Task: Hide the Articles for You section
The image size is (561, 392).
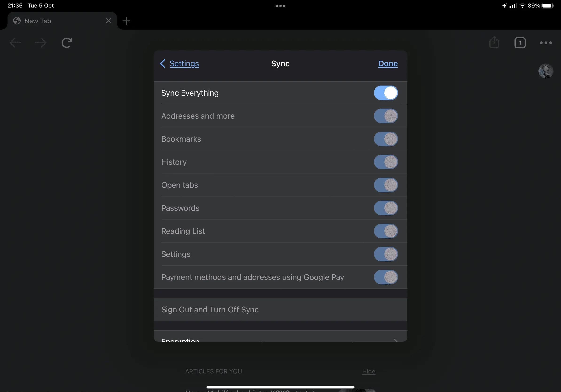Action: pos(368,371)
